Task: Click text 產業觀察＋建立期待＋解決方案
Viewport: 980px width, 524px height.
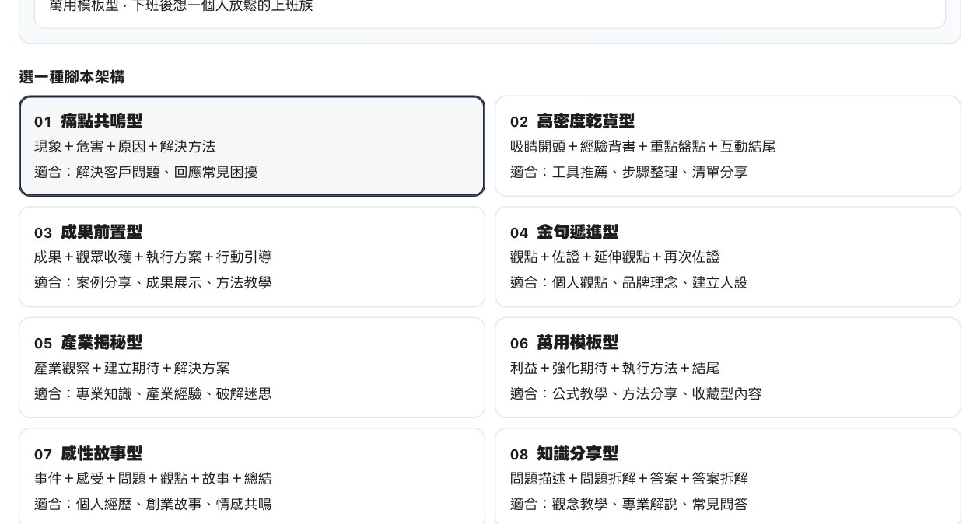Action: click(132, 369)
